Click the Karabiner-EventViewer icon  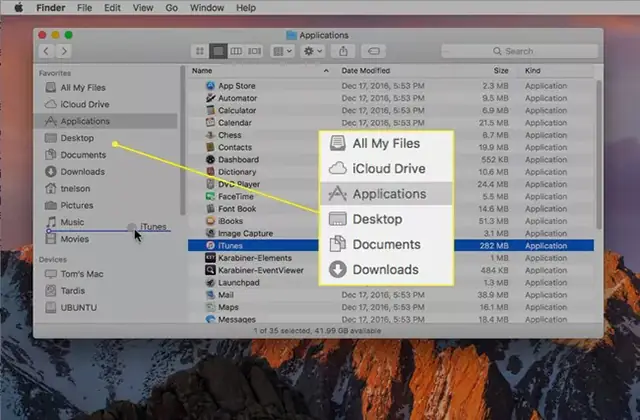[210, 270]
